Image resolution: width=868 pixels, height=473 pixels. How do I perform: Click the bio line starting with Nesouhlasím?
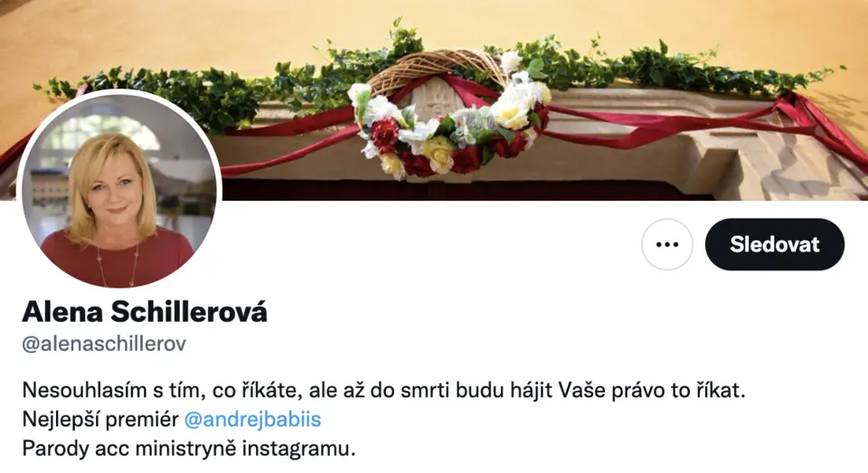click(x=384, y=391)
